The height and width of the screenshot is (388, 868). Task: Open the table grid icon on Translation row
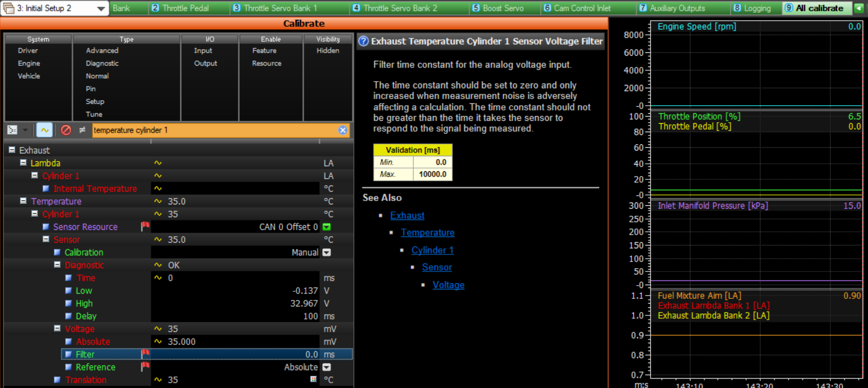313,379
